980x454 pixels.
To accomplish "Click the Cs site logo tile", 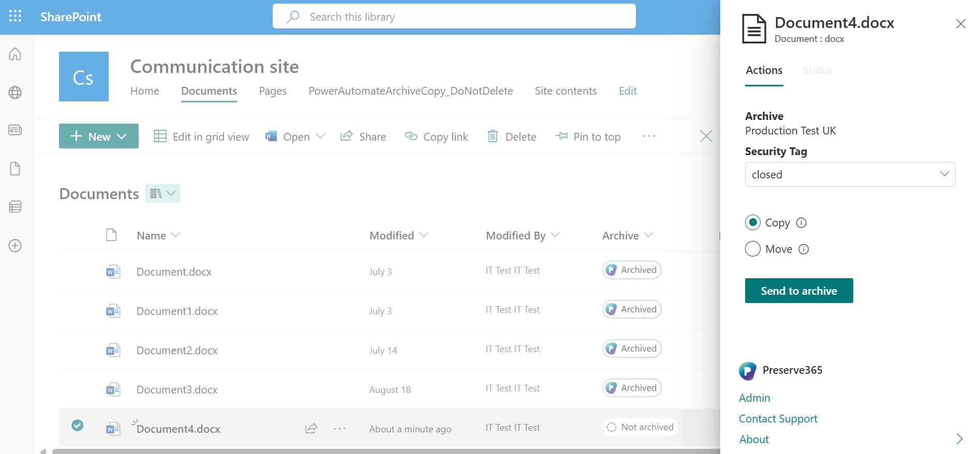I will [x=84, y=77].
